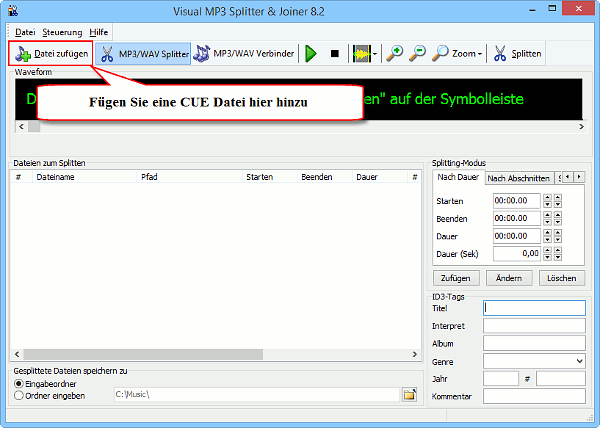600x428 pixels.
Task: Select the Nach Abschnitten tab
Action: click(519, 178)
